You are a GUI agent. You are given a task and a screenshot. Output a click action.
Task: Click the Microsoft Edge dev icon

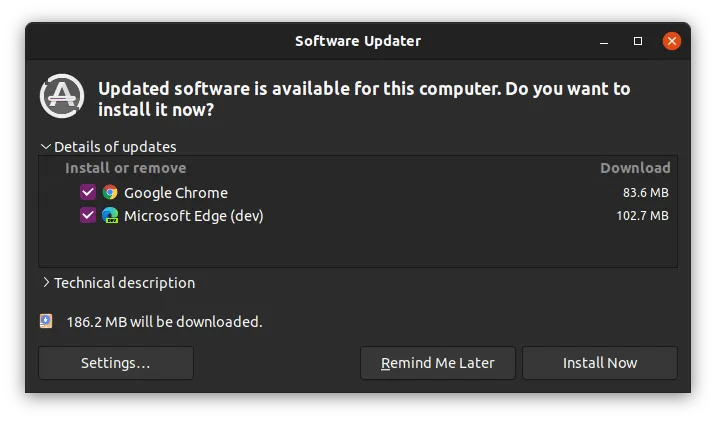click(x=110, y=215)
